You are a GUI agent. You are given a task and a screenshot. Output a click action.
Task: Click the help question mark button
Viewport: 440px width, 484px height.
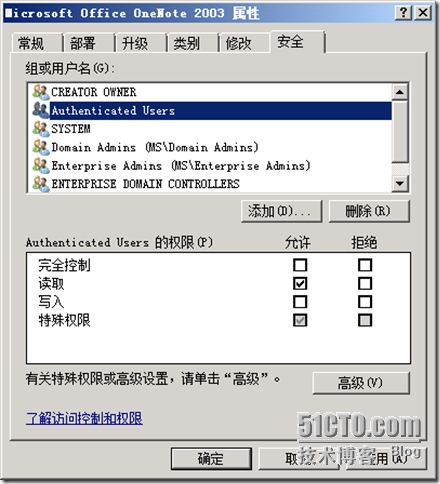[x=403, y=13]
